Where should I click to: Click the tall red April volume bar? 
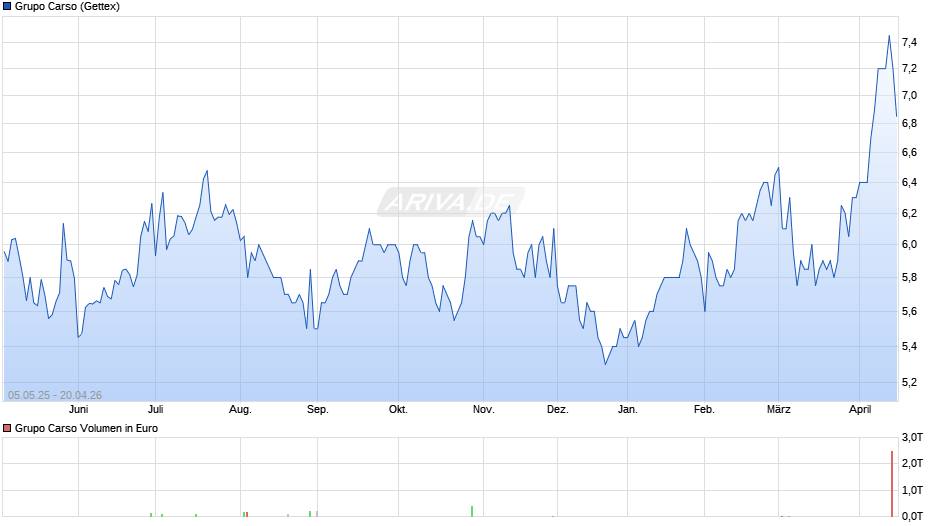click(892, 483)
